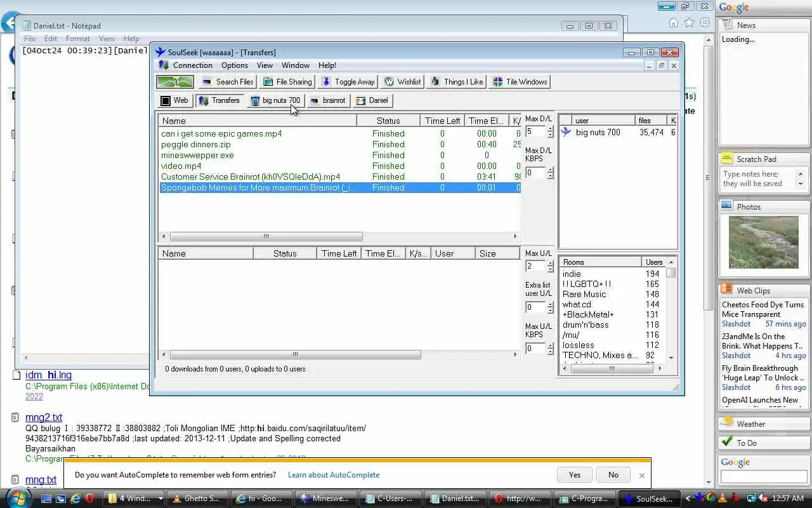Image resolution: width=812 pixels, height=508 pixels.
Task: Click the Photos gadget header icon
Action: (x=727, y=206)
